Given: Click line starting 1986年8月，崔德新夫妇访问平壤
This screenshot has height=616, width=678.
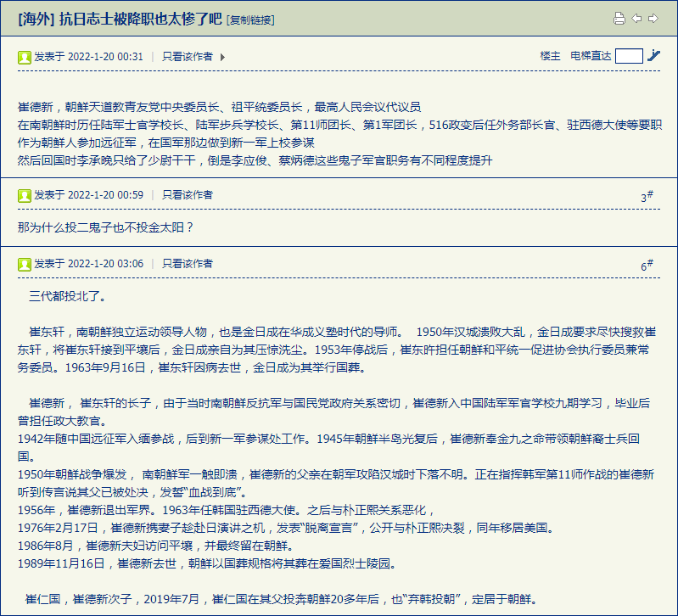Looking at the screenshot, I should click(x=155, y=546).
